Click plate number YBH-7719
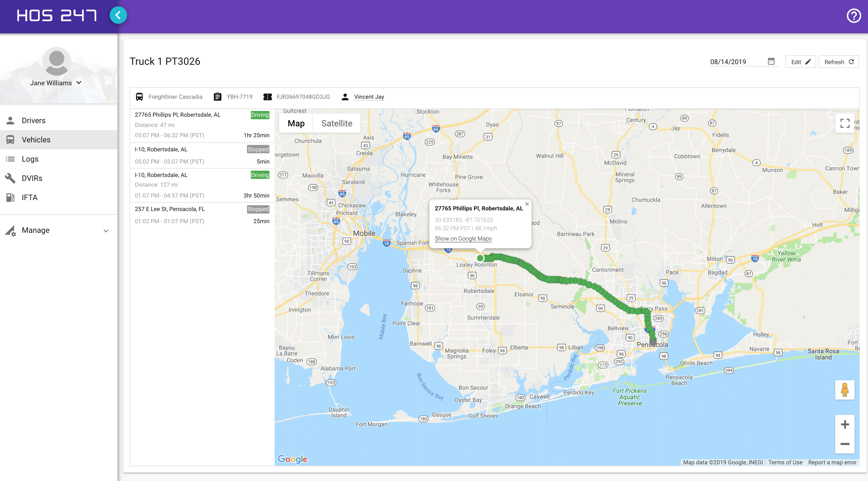The image size is (868, 481). pyautogui.click(x=239, y=97)
